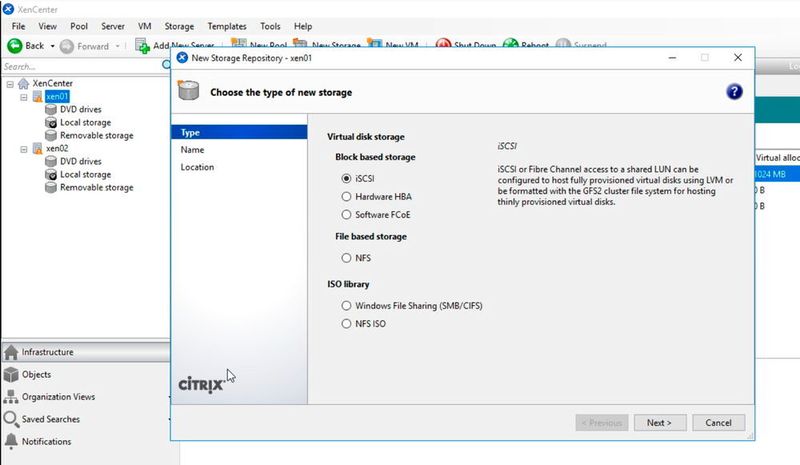
Task: Click the Forward arrow icon
Action: [x=67, y=46]
